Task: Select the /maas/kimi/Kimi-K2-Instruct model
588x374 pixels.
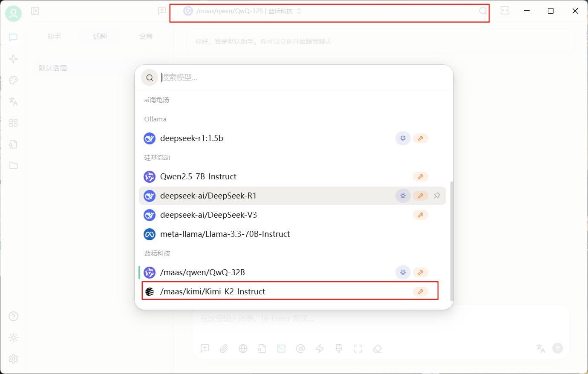Action: [x=292, y=291]
